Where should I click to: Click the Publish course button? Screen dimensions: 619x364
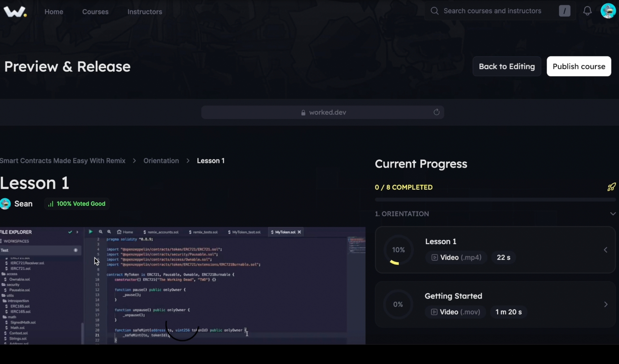click(x=579, y=66)
